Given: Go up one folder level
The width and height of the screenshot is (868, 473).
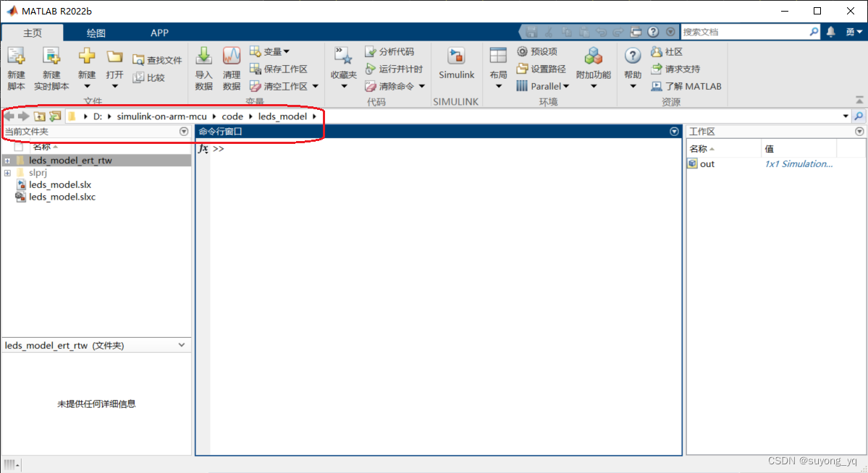Looking at the screenshot, I should (39, 116).
